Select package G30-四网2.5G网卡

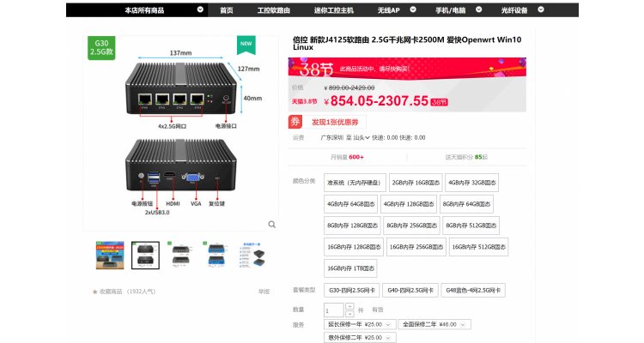(x=352, y=290)
